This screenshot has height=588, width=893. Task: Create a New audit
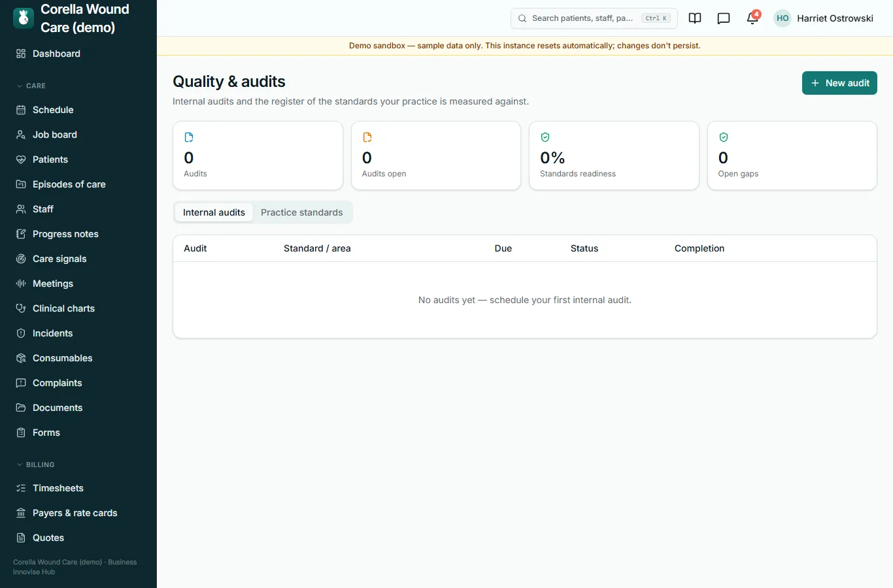(839, 83)
